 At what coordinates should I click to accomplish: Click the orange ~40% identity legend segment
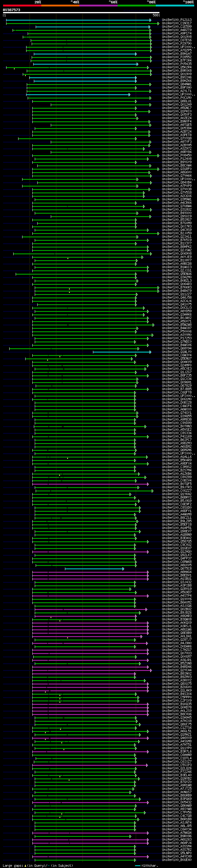pos(60,6)
